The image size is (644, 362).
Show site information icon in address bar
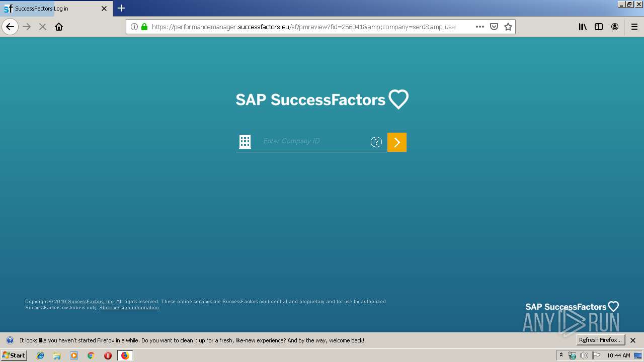coord(134,27)
